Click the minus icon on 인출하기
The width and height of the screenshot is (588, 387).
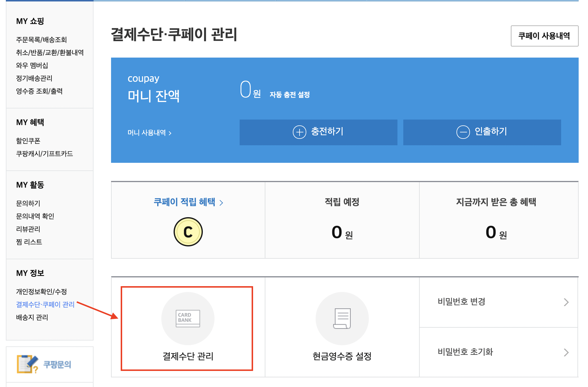(463, 132)
